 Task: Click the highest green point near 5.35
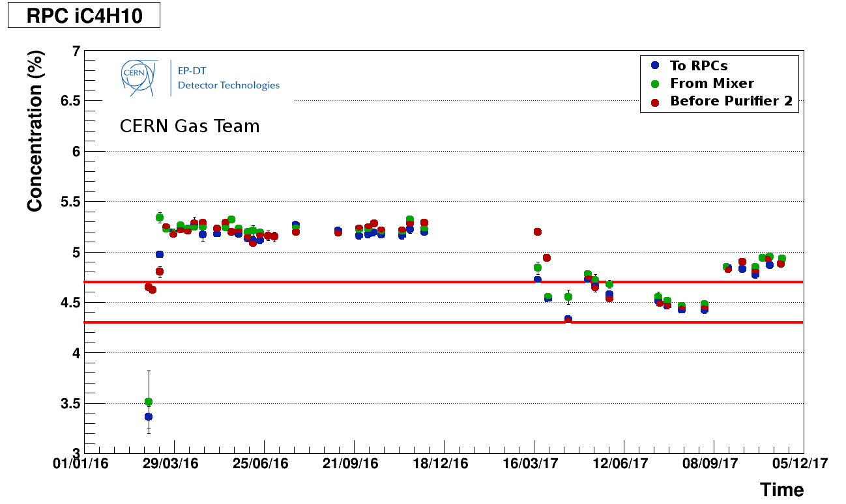160,217
